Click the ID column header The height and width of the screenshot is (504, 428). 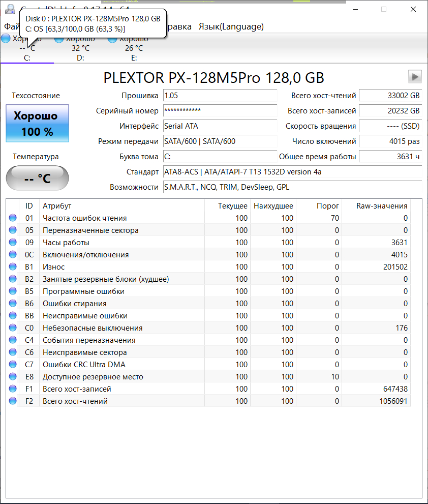29,205
